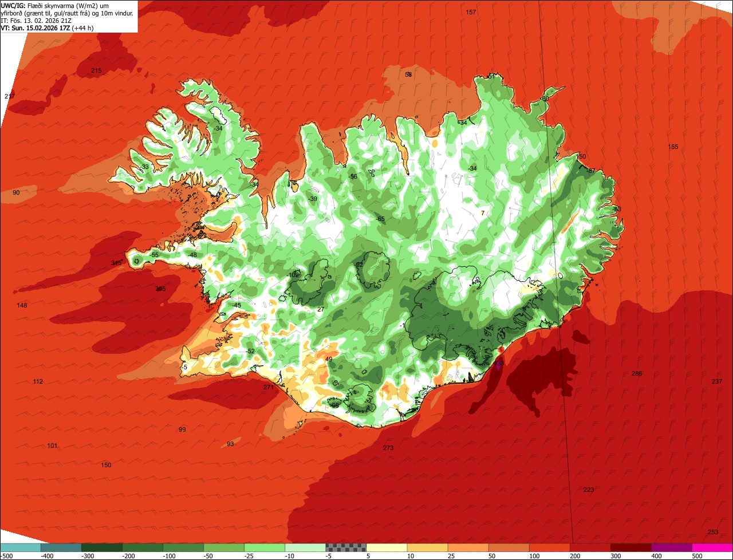Click the map value 215 northwest of Iceland

pos(96,70)
